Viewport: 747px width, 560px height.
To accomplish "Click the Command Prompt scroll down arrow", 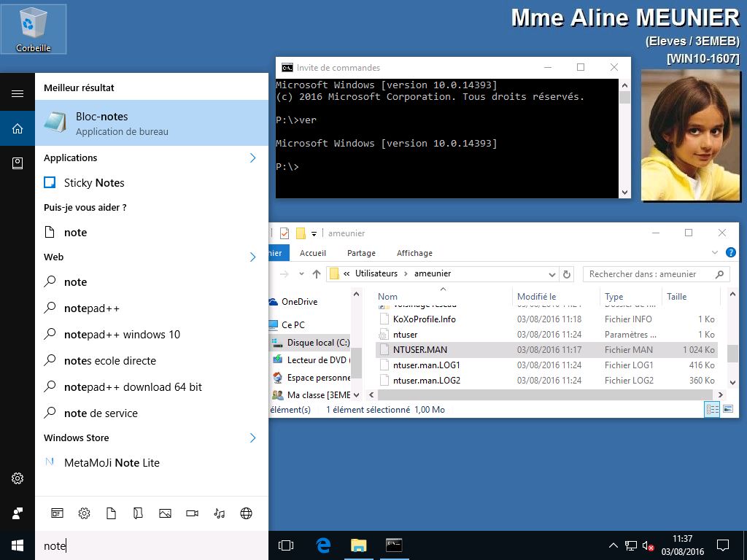I will (624, 192).
